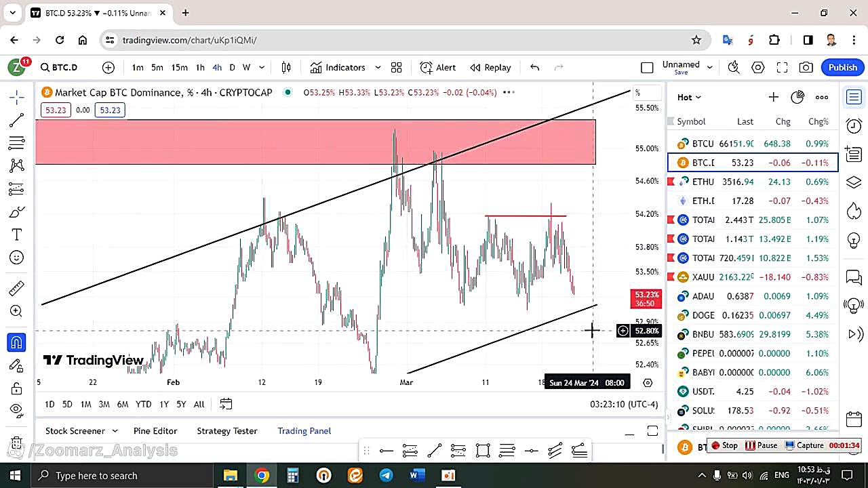Open the patterns drawing tool
This screenshot has width=868, height=488.
(17, 165)
